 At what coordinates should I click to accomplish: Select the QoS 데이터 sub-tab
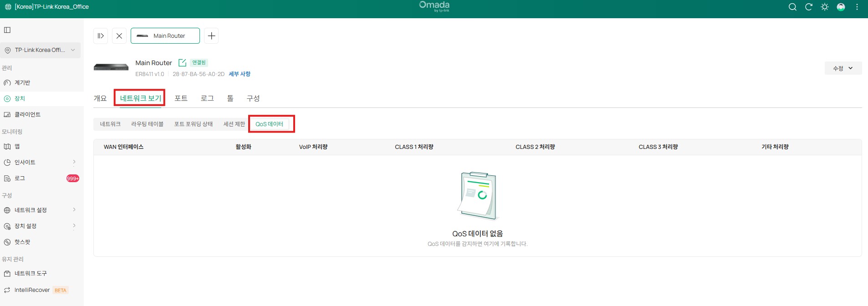click(269, 124)
